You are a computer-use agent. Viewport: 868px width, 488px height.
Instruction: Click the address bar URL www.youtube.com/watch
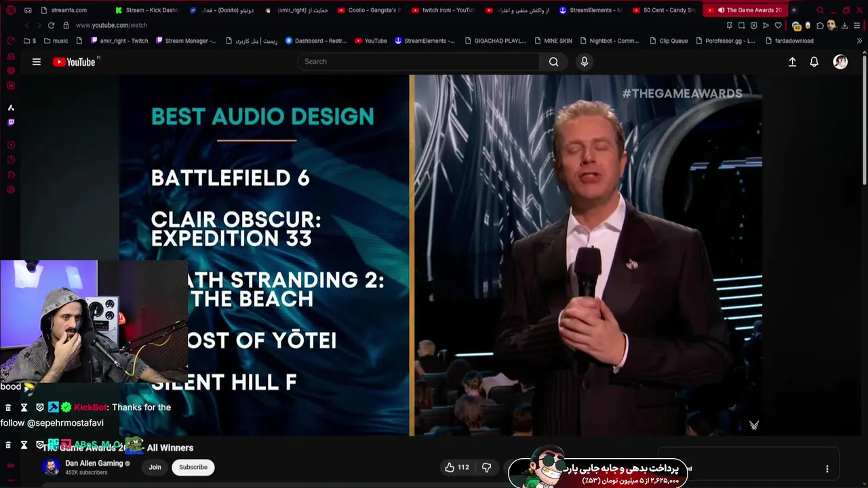(111, 25)
